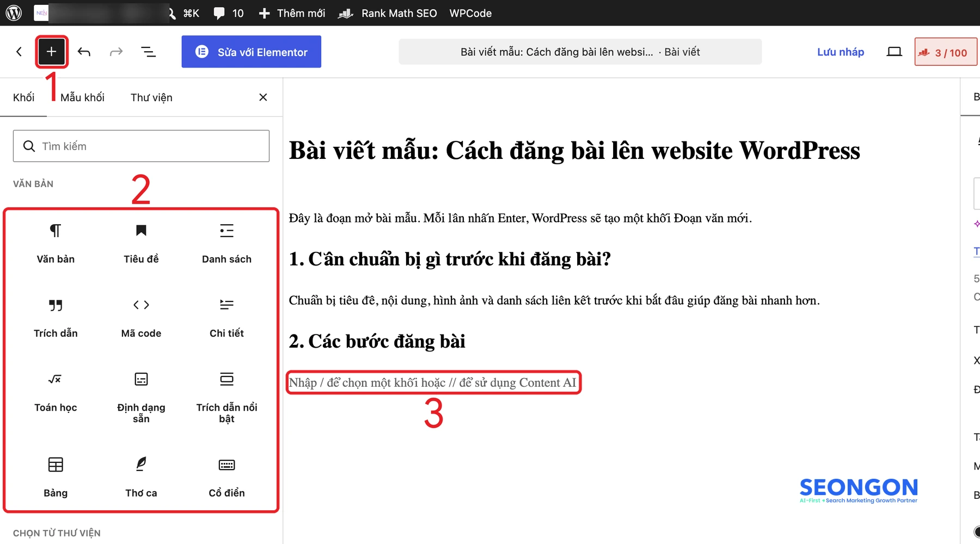This screenshot has height=544, width=980.
Task: Insert a Bảng table block
Action: pyautogui.click(x=56, y=477)
